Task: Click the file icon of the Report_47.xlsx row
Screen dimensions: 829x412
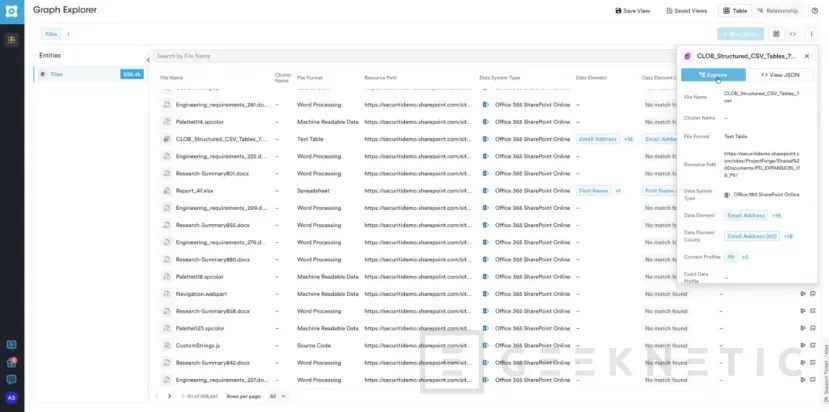Action: point(167,190)
